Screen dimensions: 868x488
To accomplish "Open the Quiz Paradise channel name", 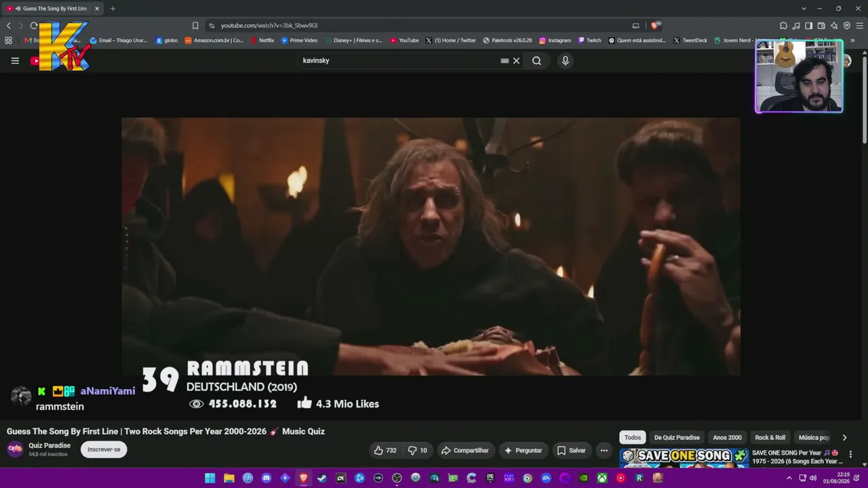I will point(50,445).
